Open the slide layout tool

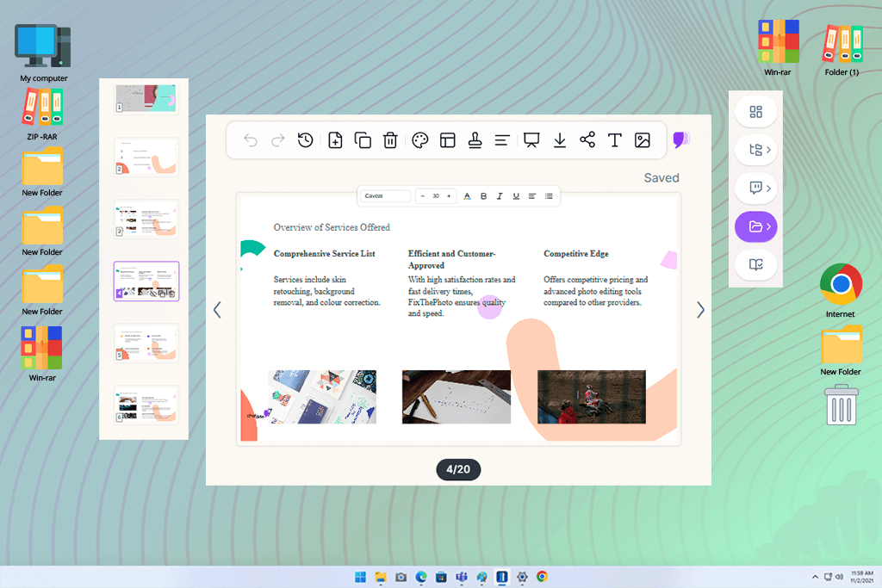(448, 140)
